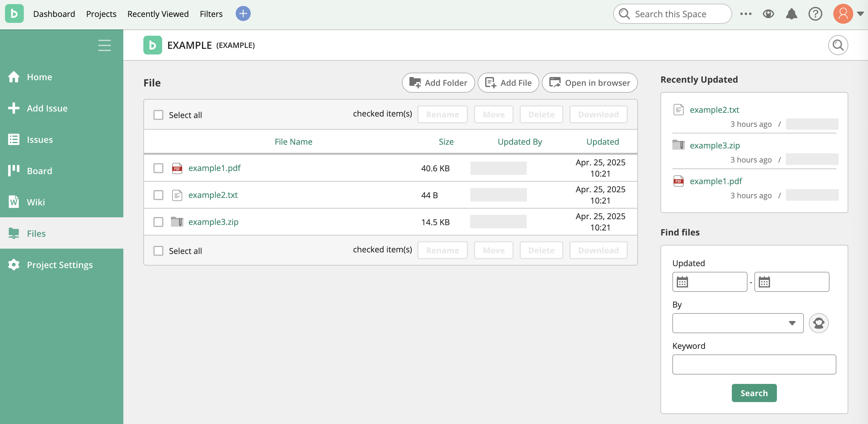Screen dimensions: 868x424
Task: Click the blue plus add button
Action: tap(243, 14)
